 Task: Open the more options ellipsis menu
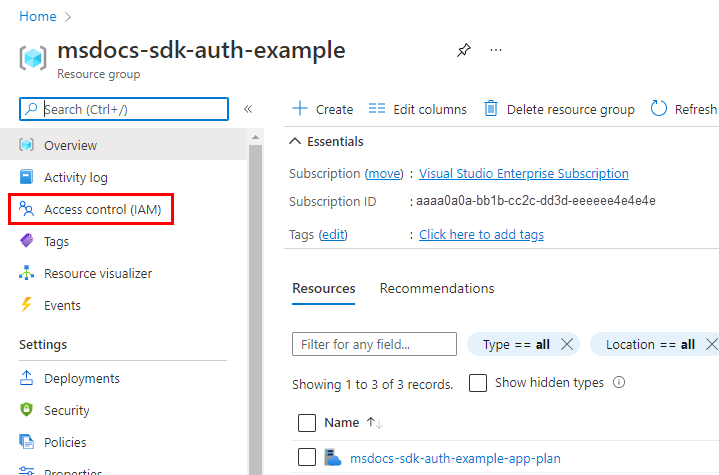496,50
